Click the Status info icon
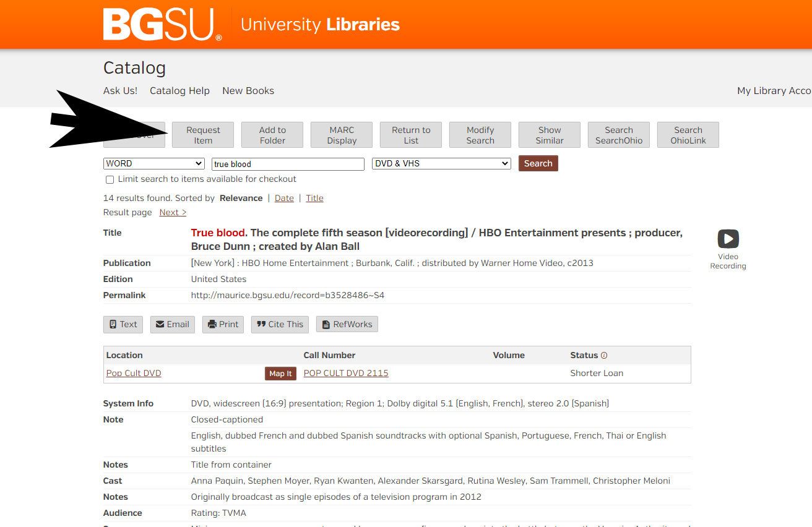The image size is (812, 527). (604, 356)
